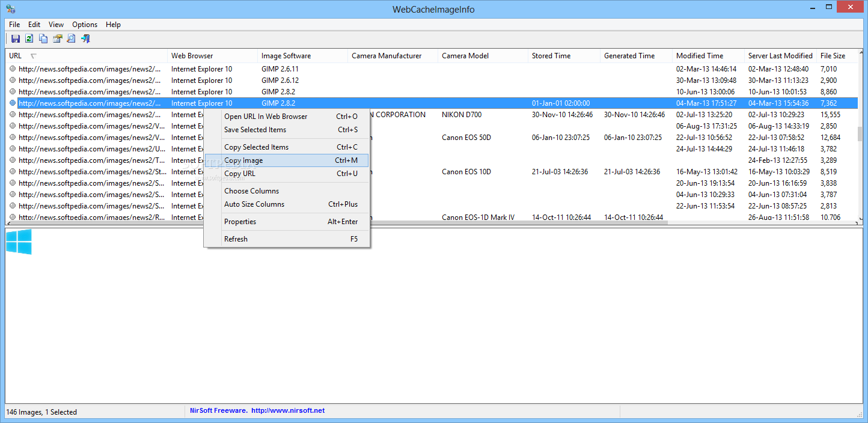The width and height of the screenshot is (868, 423).
Task: Click the 'NIKON D700' camera model cell
Action: [462, 115]
